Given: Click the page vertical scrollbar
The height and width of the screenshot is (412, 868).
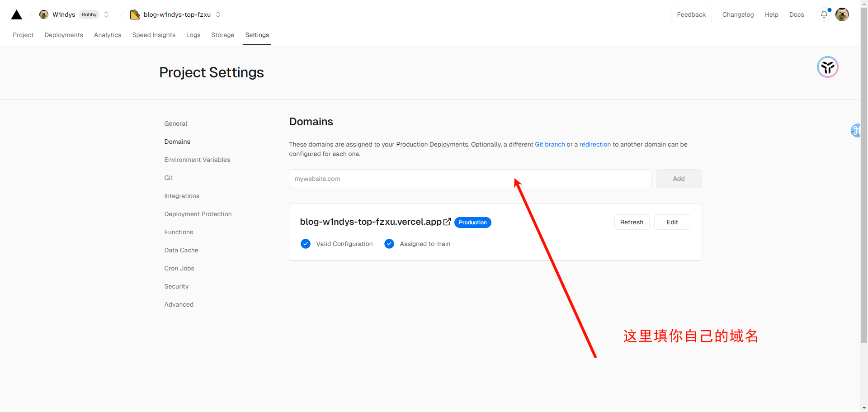Looking at the screenshot, I should 864,181.
